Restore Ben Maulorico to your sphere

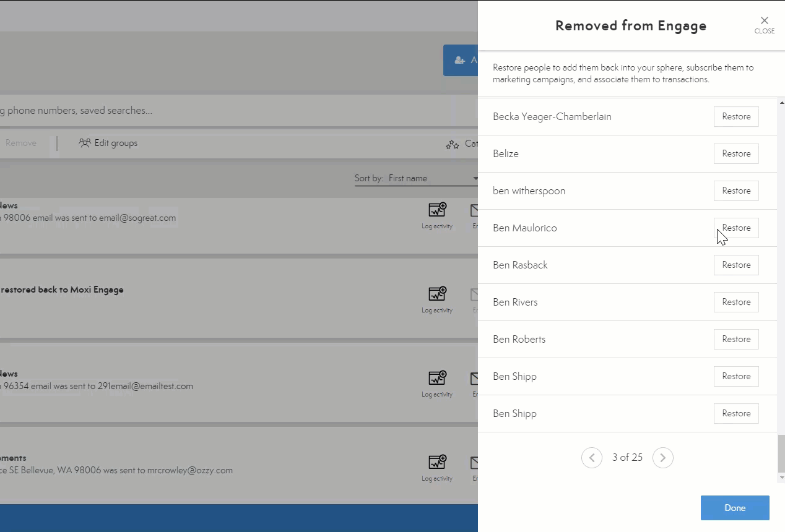(736, 228)
